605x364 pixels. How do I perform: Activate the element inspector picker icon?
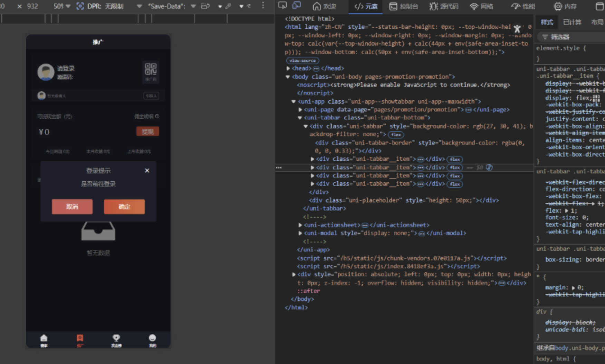[282, 6]
